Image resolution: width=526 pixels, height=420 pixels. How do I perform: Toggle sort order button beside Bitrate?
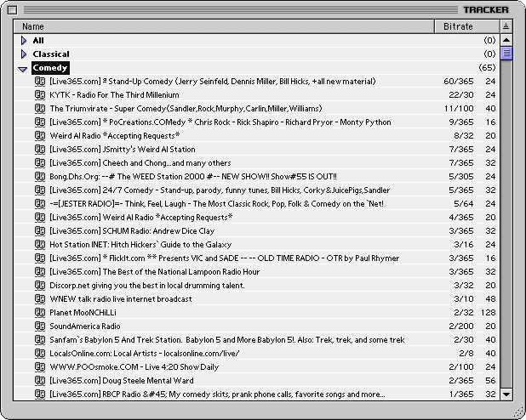coord(506,26)
